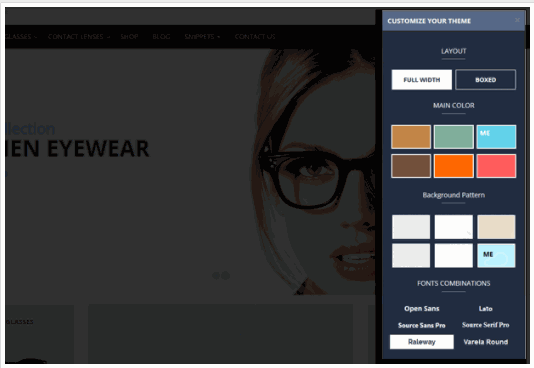The height and width of the screenshot is (368, 534).
Task: Select the first light gray background pattern
Action: 411,227
